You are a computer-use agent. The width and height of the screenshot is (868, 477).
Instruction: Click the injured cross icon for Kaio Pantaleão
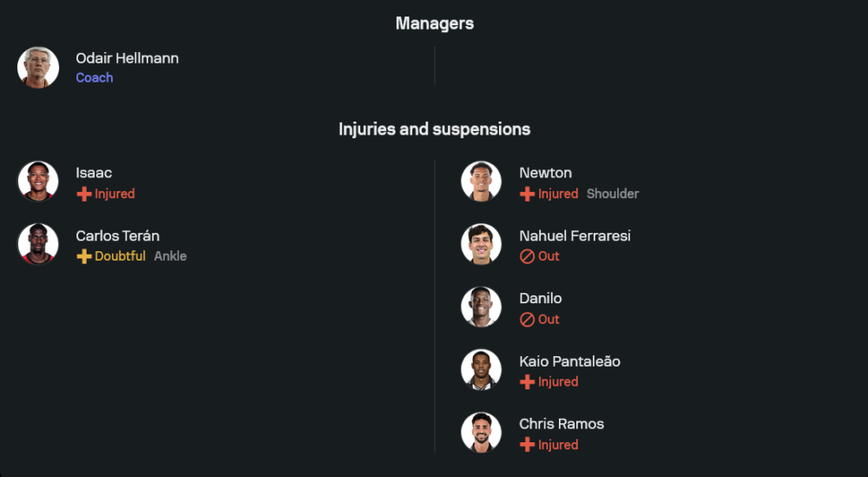point(527,381)
